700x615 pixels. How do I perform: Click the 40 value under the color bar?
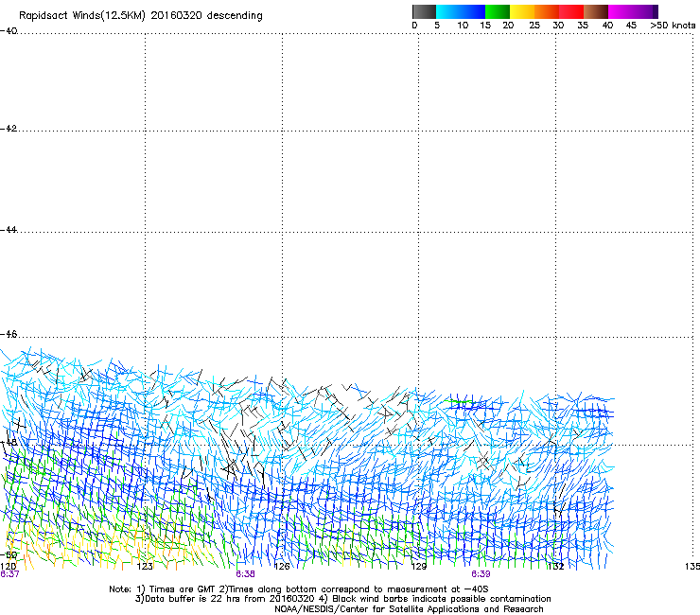(x=607, y=26)
